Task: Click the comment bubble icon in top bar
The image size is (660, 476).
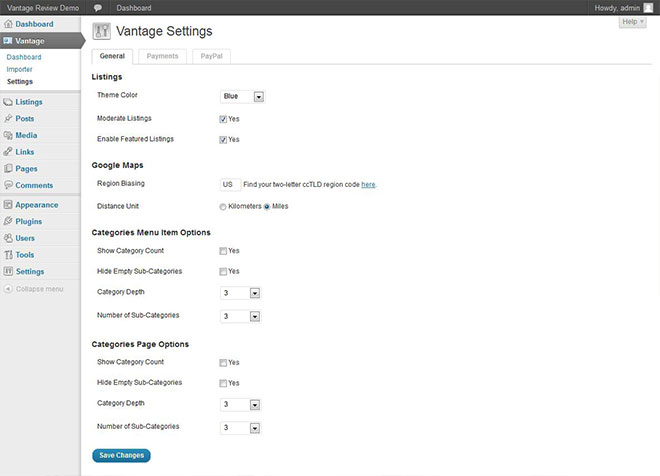Action: 98,7
